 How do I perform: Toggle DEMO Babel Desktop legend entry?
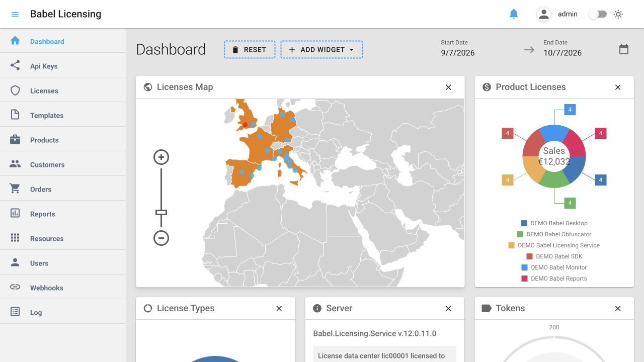(554, 223)
